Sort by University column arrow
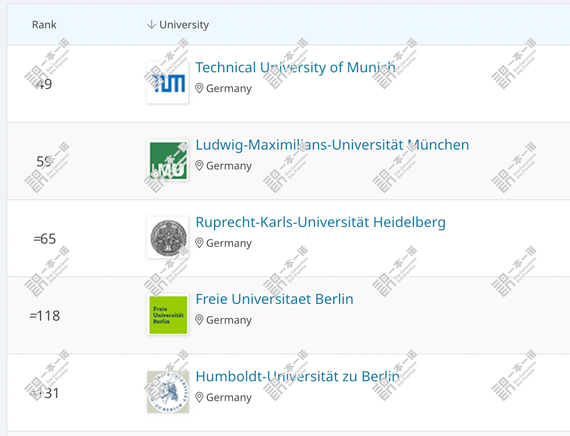The height and width of the screenshot is (436, 570). (x=151, y=24)
